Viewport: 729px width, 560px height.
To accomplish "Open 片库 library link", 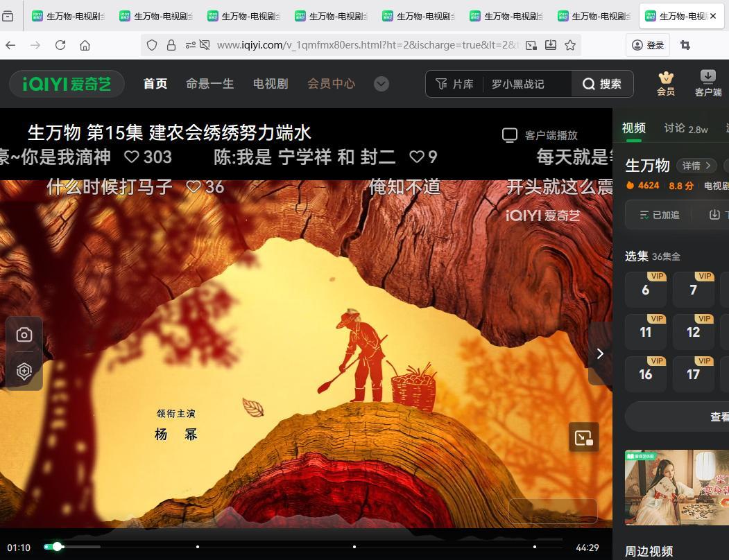I will 463,84.
